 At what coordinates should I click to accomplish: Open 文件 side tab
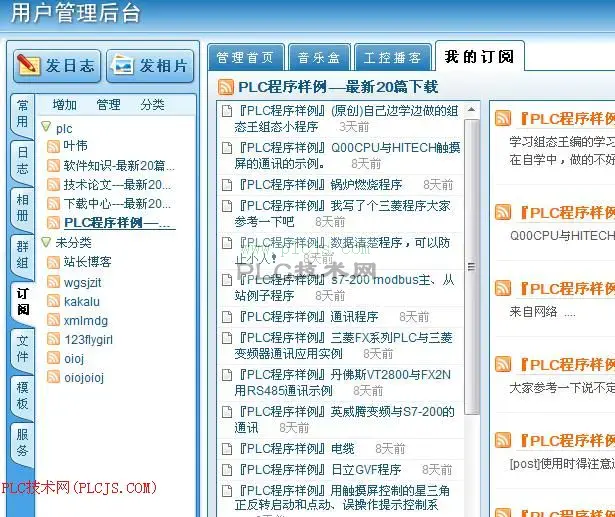click(22, 349)
